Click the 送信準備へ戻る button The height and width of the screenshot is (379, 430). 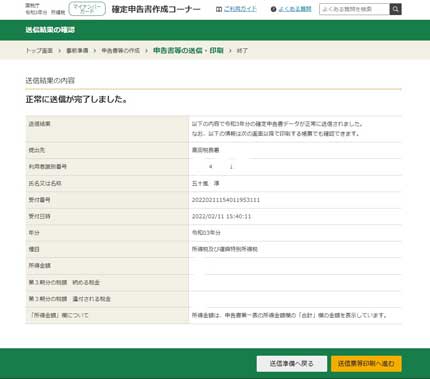pyautogui.click(x=292, y=363)
